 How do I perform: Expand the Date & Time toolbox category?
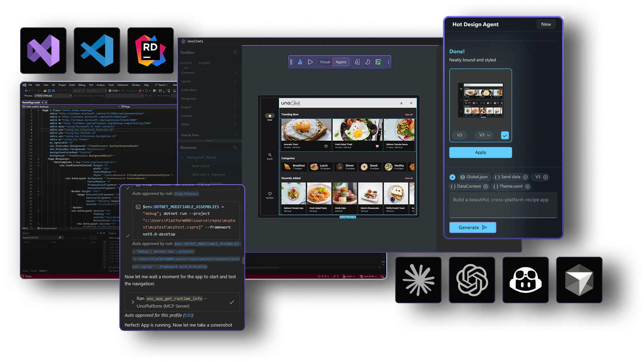pos(209,135)
